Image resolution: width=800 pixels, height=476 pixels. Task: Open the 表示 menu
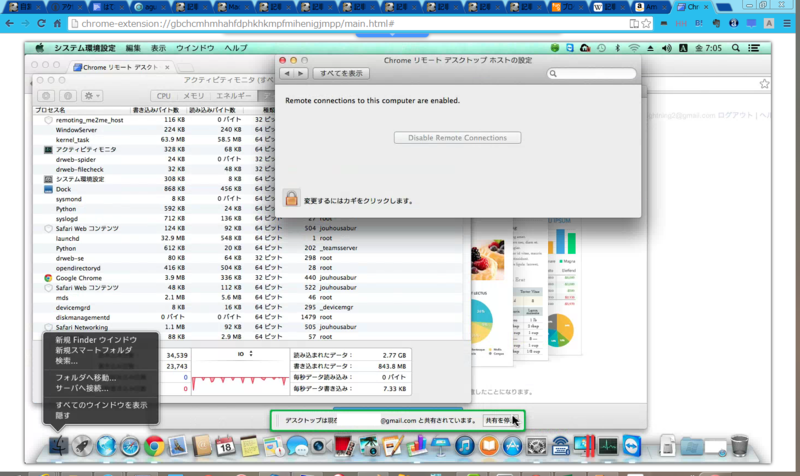[158, 48]
